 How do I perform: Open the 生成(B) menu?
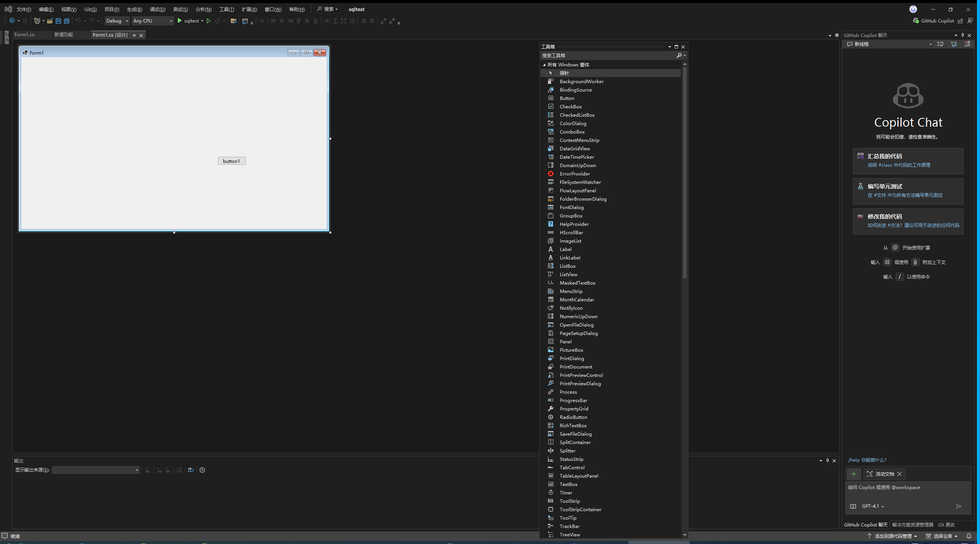pos(134,9)
